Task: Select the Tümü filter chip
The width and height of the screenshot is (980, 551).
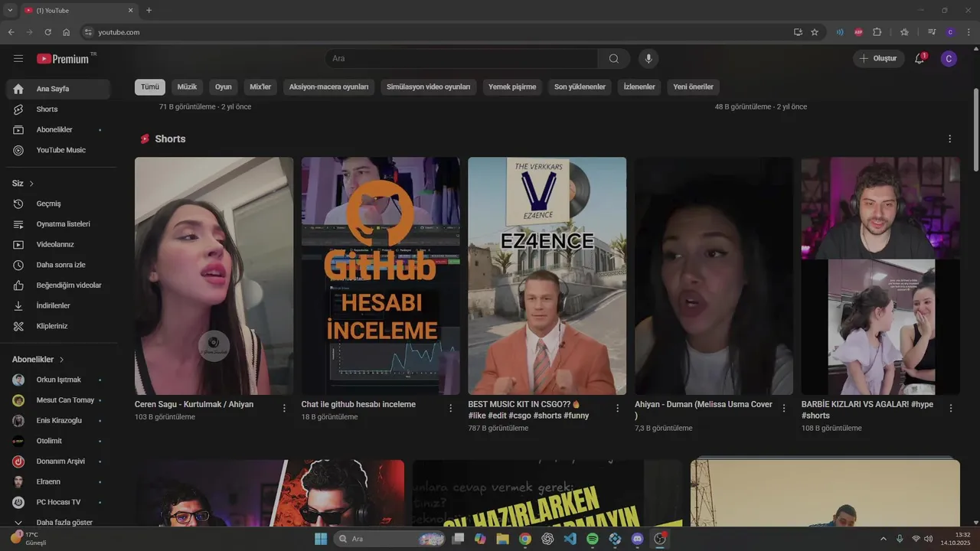Action: coord(150,87)
